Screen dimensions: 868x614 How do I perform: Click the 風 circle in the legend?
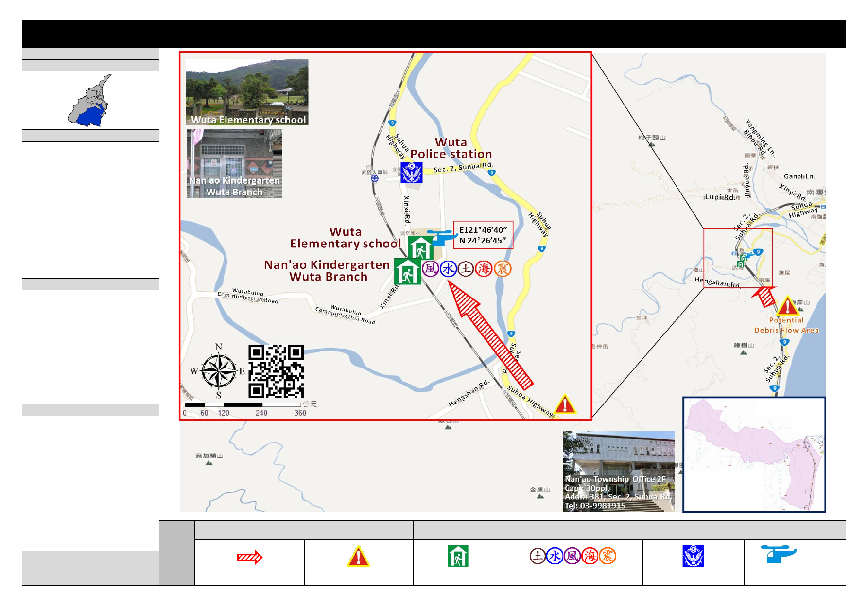tap(572, 556)
